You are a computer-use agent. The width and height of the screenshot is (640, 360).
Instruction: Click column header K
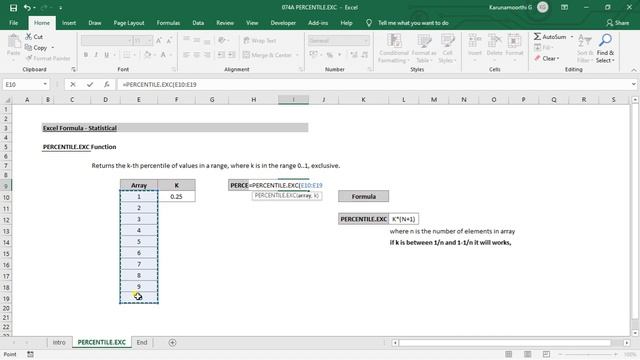click(x=363, y=100)
